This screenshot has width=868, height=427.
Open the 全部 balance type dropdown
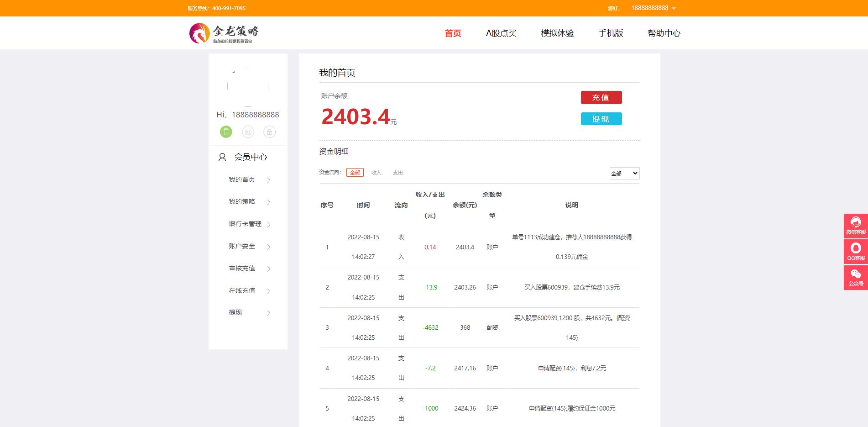624,173
